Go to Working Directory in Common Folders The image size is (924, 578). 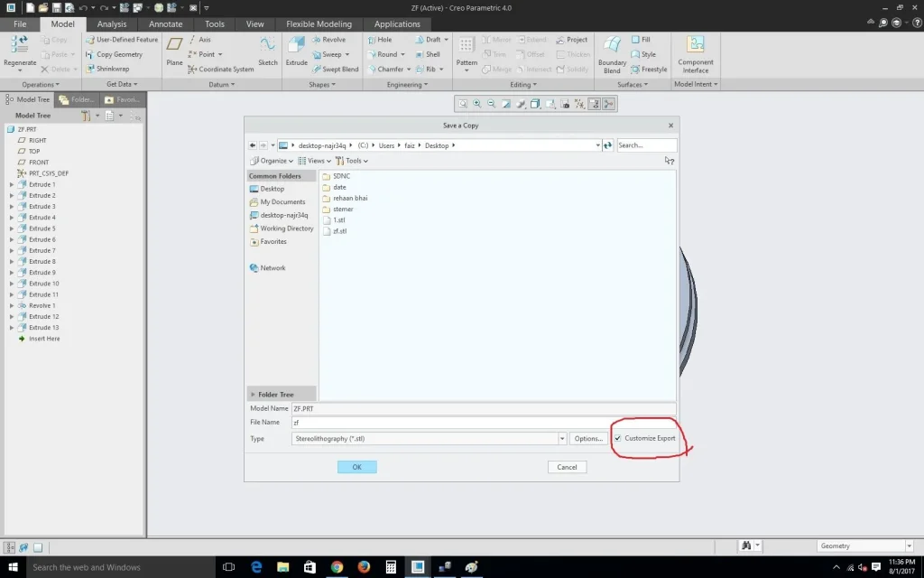pyautogui.click(x=282, y=228)
